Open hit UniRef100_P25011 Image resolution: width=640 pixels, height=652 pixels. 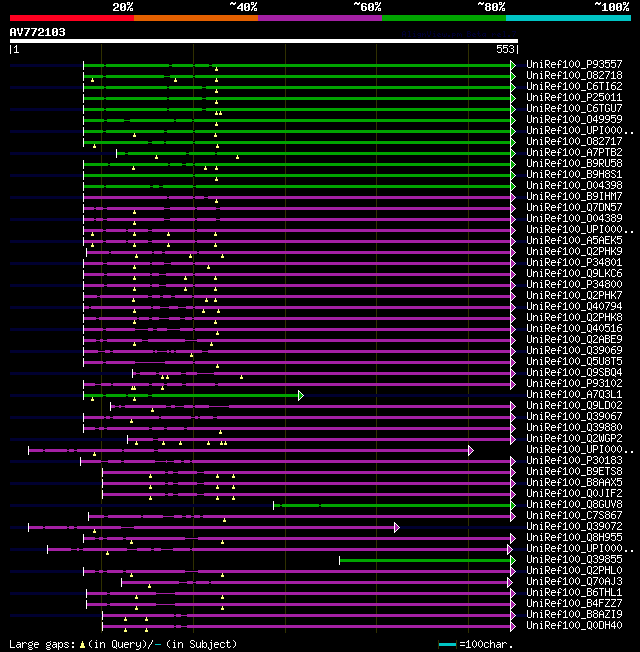click(574, 97)
